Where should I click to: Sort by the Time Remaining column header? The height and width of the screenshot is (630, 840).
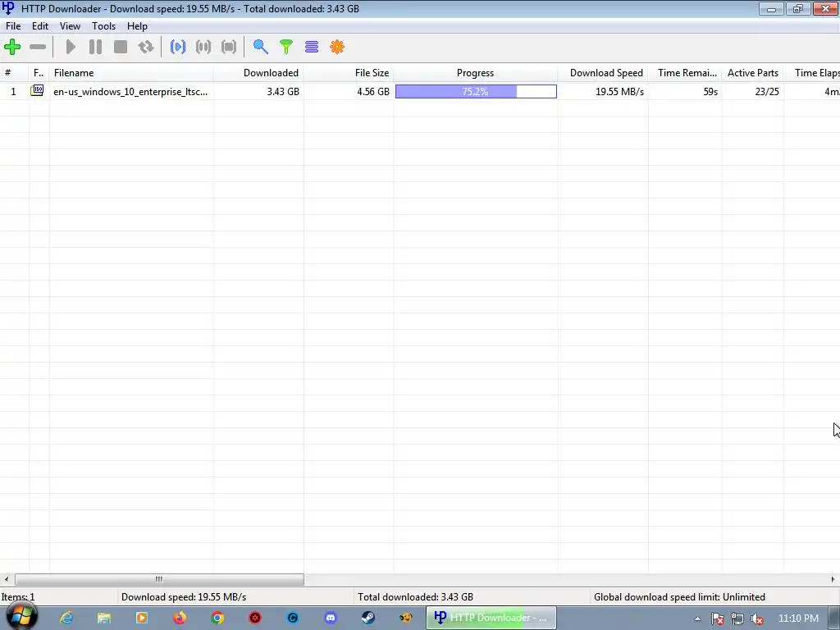(x=685, y=73)
